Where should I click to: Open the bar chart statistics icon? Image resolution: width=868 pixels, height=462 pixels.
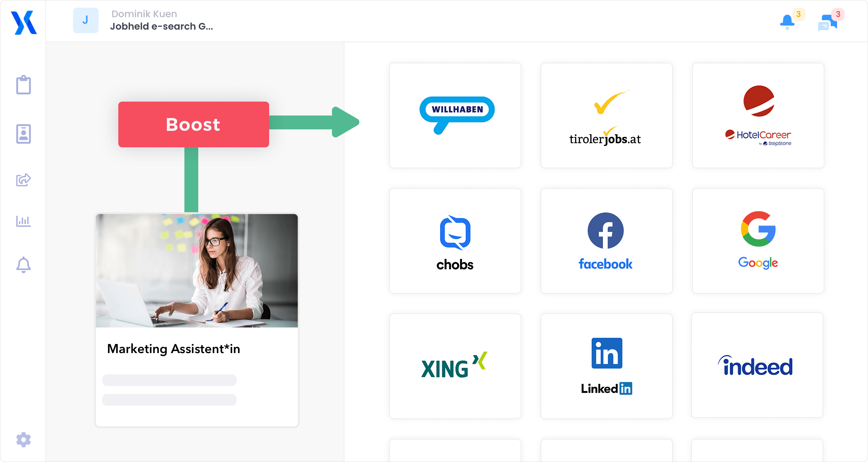point(23,221)
